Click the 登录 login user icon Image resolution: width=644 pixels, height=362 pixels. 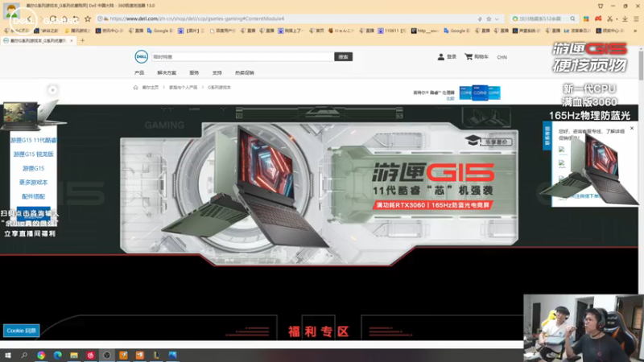(441, 56)
